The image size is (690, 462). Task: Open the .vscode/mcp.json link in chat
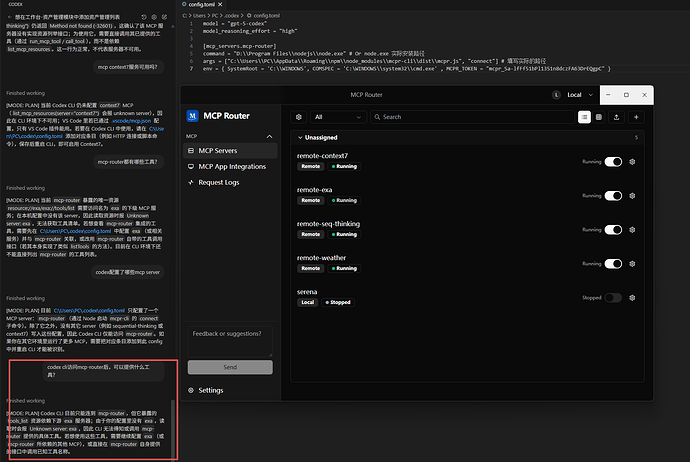[x=132, y=121]
